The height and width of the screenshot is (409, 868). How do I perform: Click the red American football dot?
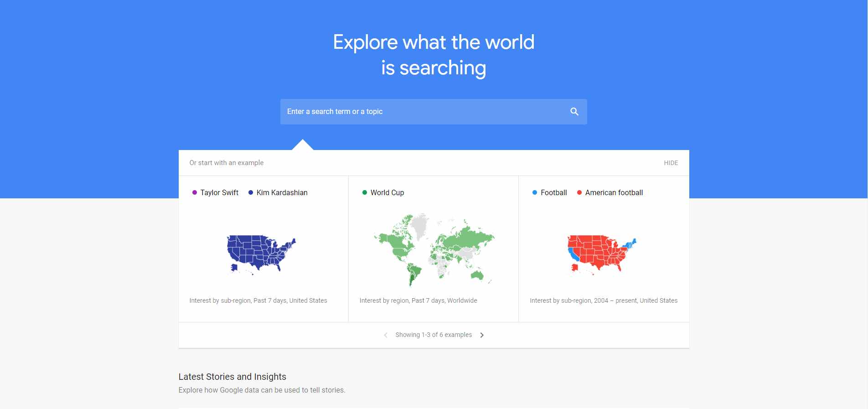pos(579,193)
